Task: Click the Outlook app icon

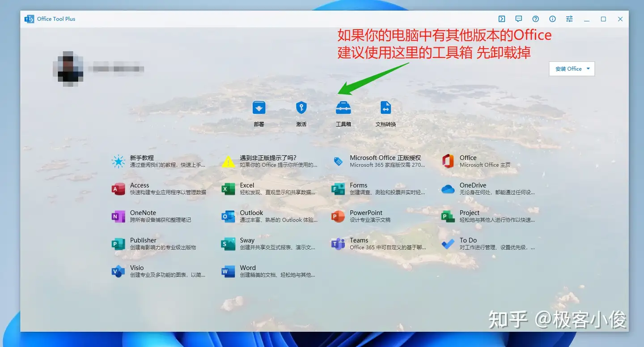Action: pyautogui.click(x=228, y=216)
